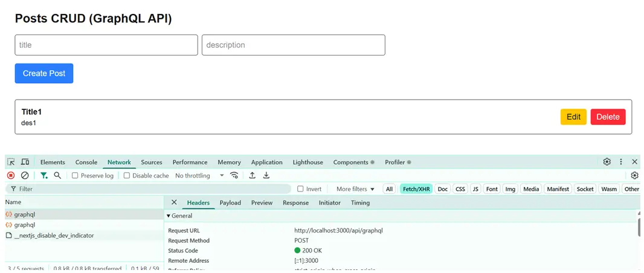Open network conditions Wi-Fi icon
Viewport: 644px width, 273px height.
(x=234, y=176)
